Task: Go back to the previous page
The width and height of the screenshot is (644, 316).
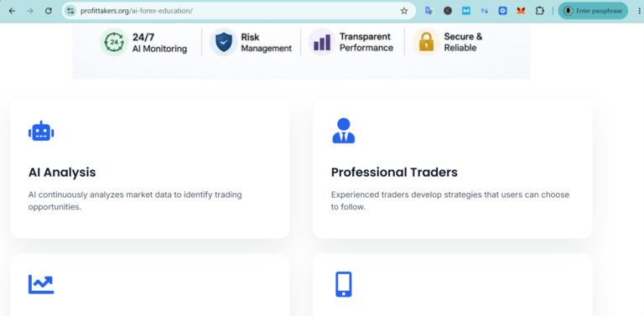Action: (12, 11)
